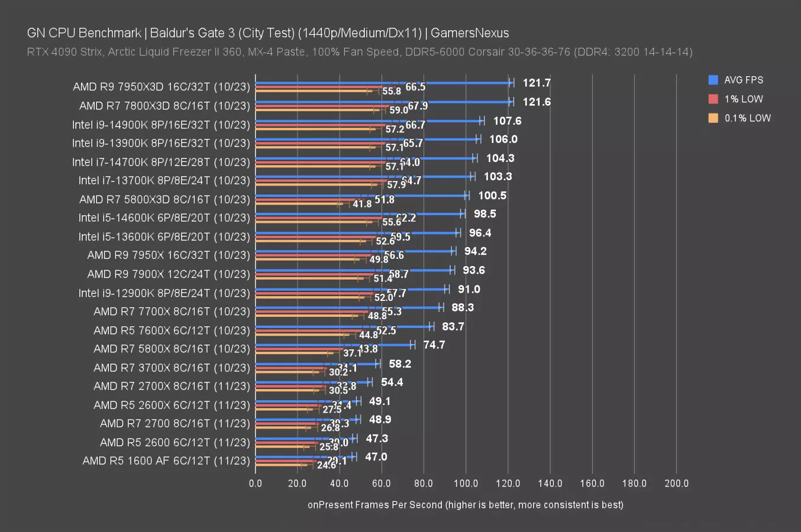Image resolution: width=801 pixels, height=532 pixels.
Task: Click the Intel i9-14900K row label
Action: (161, 125)
